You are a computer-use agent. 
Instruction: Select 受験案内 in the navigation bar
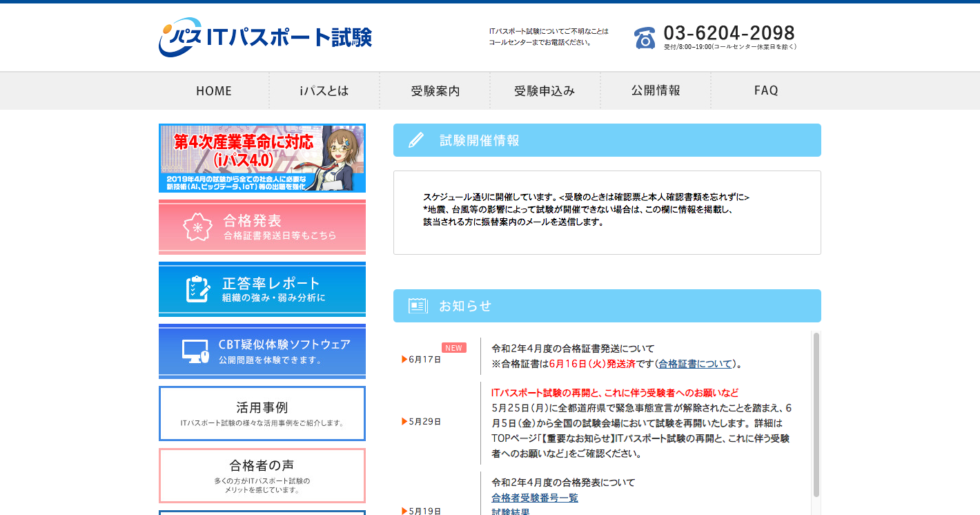coord(435,90)
